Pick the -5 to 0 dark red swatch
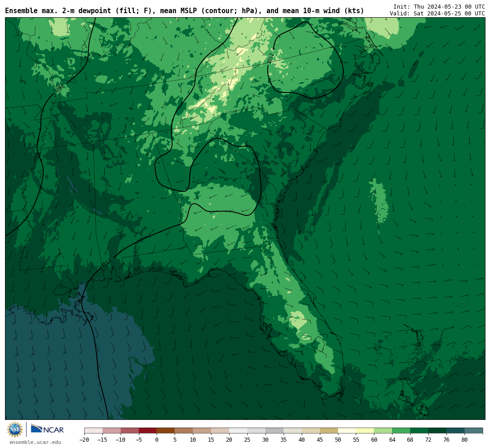This screenshot has width=490, height=448. tap(148, 431)
